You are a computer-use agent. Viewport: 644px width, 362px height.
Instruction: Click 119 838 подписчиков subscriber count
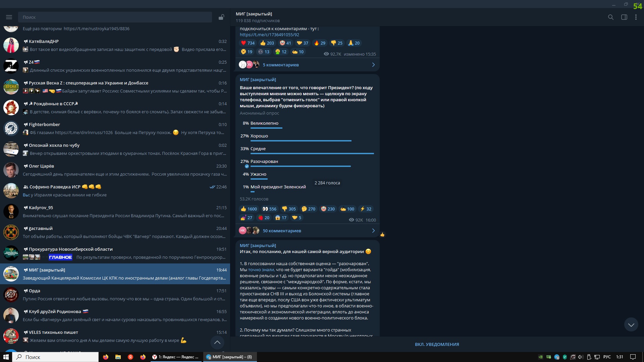tap(258, 21)
